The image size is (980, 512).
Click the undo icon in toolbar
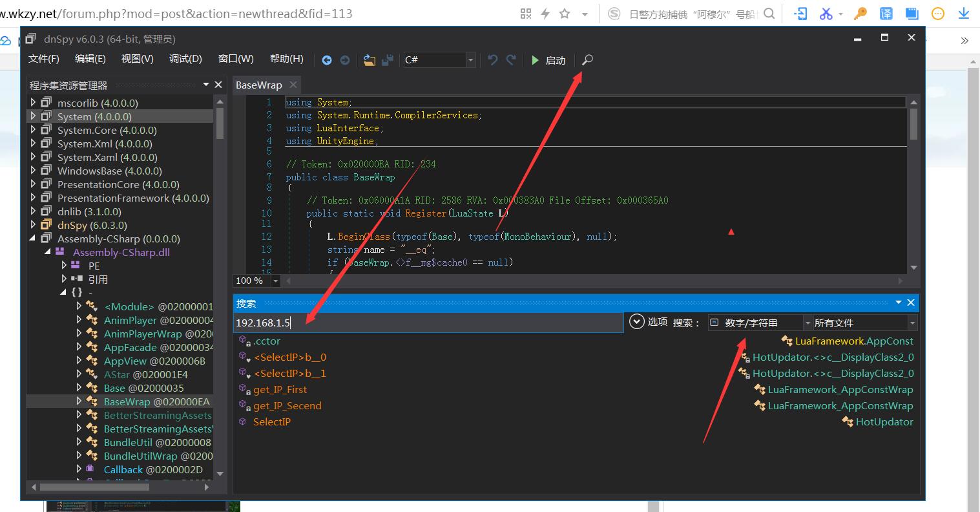tap(493, 60)
